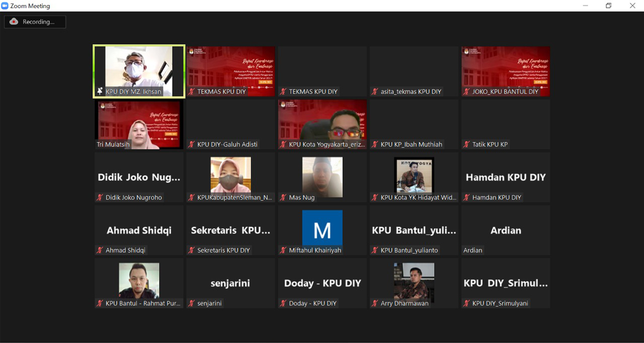Click muted mic icon on asita_tekmas tile

click(375, 91)
